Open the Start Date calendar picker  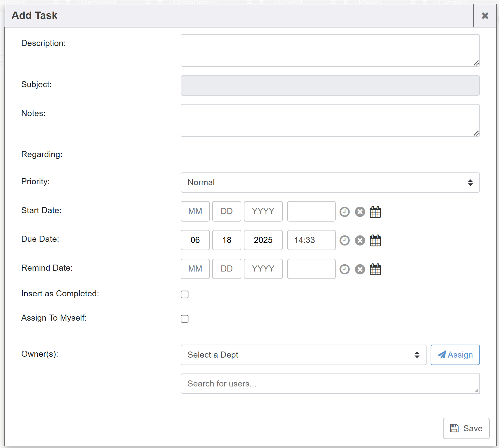[x=375, y=212]
